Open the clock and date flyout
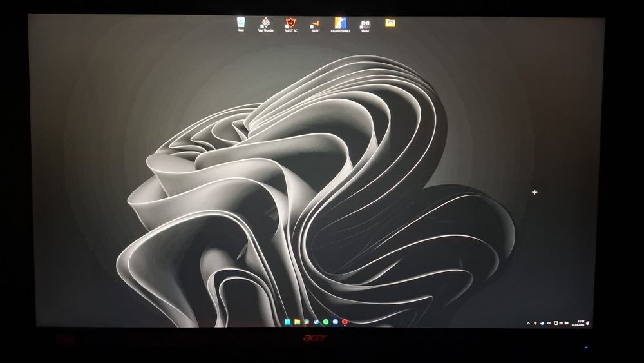644x363 pixels. coord(578,323)
